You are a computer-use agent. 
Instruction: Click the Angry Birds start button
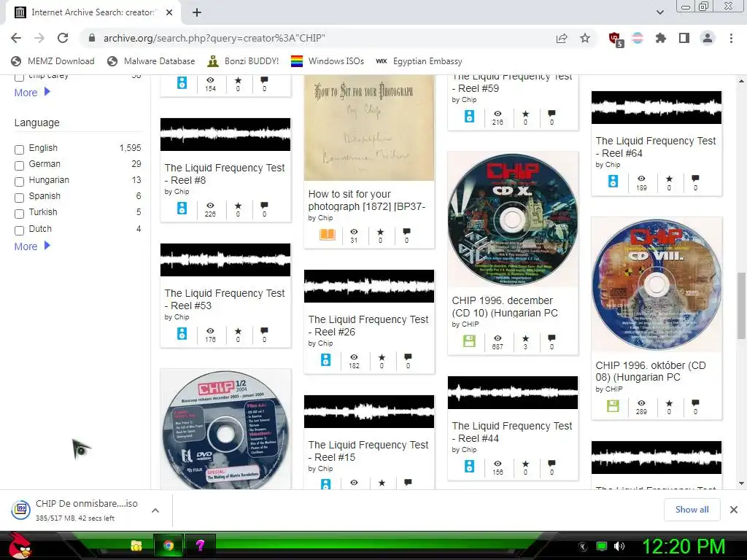(20, 545)
